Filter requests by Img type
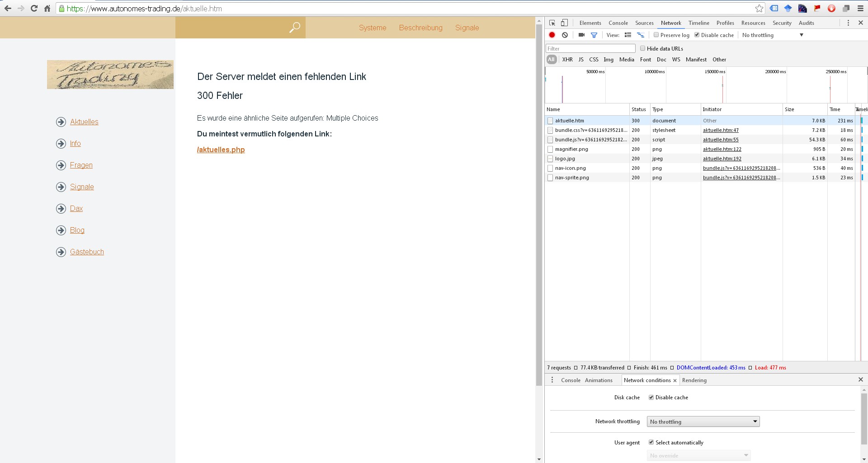The height and width of the screenshot is (463, 868). pyautogui.click(x=609, y=60)
